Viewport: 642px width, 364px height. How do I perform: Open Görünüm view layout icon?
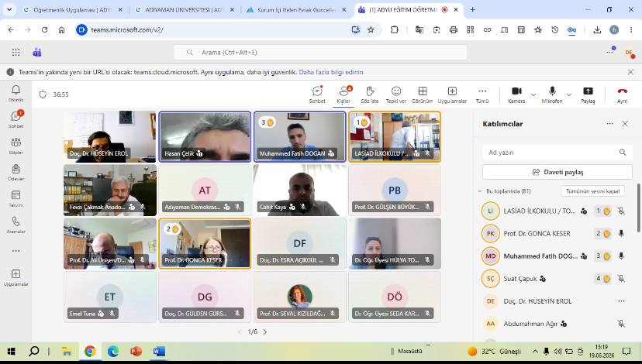pyautogui.click(x=422, y=94)
